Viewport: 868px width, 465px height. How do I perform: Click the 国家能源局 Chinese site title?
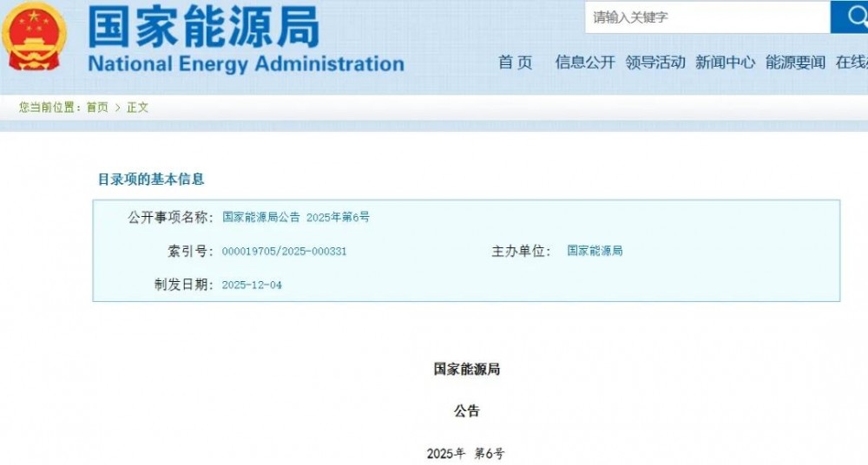tap(204, 27)
